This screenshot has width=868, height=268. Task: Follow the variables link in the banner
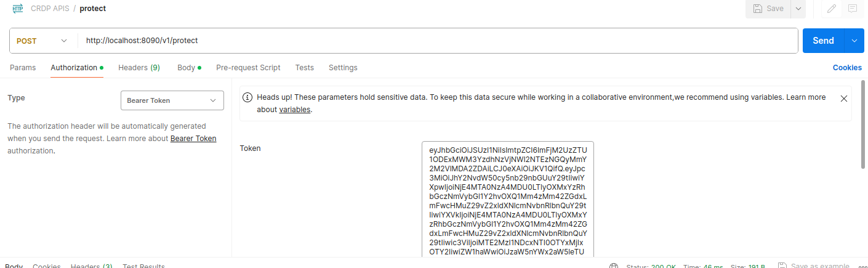coord(295,110)
